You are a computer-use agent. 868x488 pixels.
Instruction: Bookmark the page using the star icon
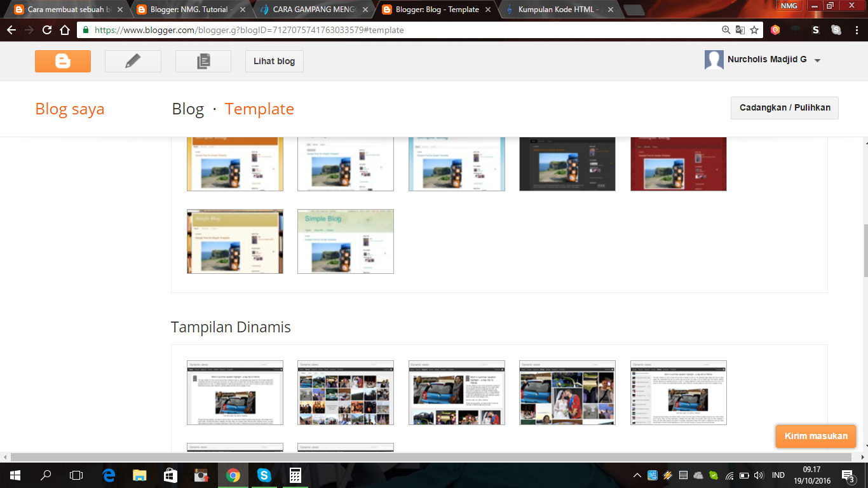coord(754,29)
